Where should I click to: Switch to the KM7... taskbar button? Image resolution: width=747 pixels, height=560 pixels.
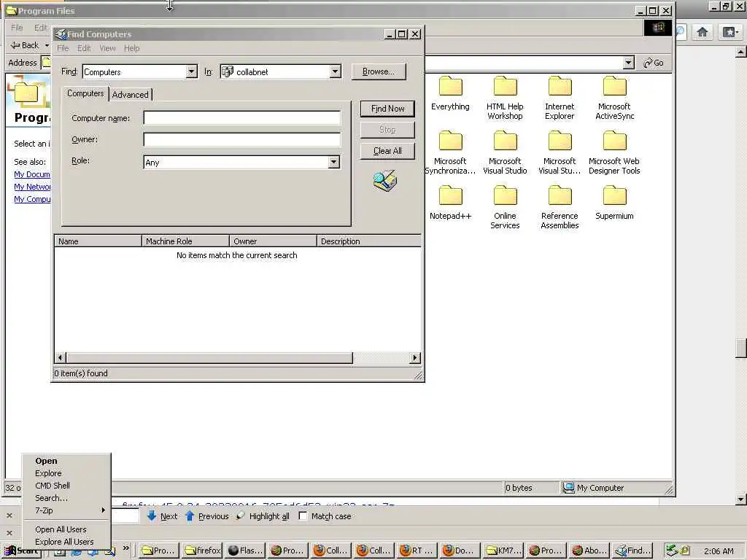[x=503, y=551]
